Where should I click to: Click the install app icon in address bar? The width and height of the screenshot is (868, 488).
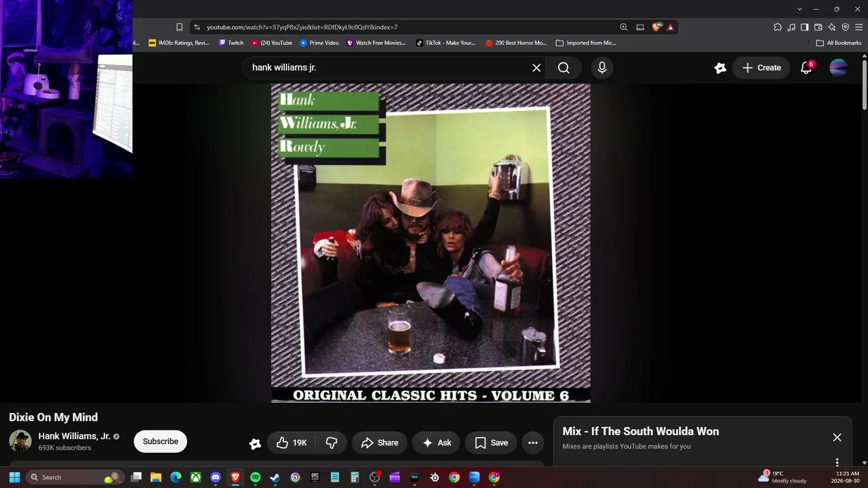point(640,27)
